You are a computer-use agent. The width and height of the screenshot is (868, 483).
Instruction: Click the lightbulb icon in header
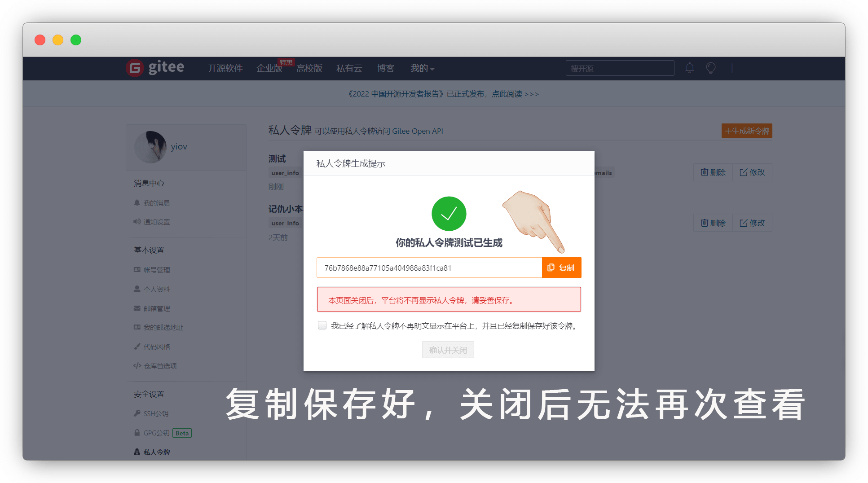click(711, 68)
